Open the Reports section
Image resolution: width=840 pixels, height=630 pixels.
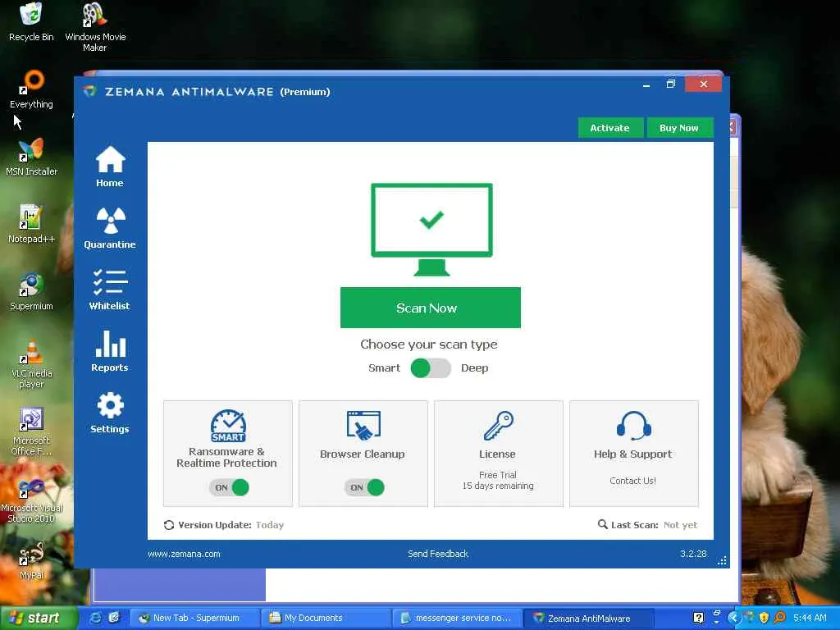110,351
